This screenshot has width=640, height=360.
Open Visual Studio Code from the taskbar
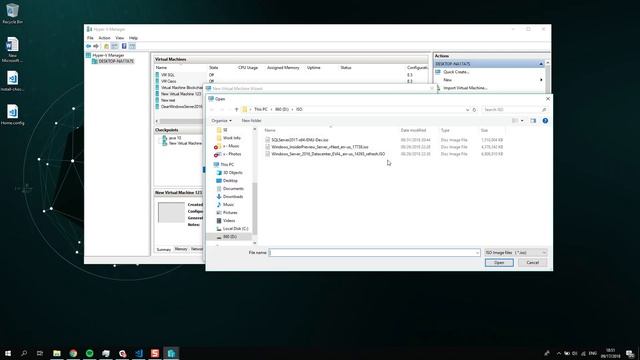point(139,353)
